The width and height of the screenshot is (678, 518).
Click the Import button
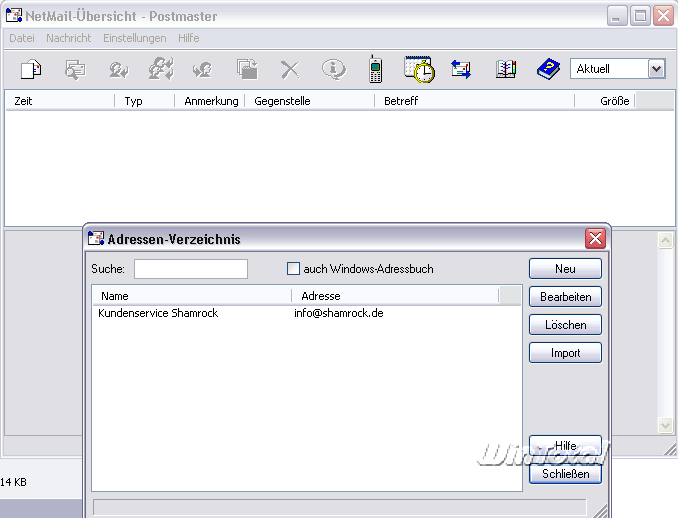point(565,353)
